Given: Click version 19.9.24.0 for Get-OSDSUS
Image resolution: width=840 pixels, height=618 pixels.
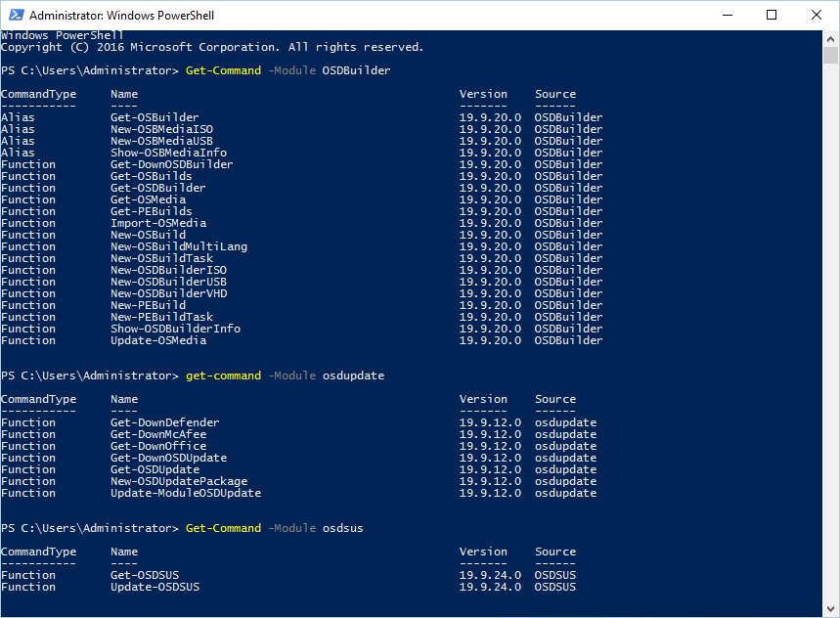Looking at the screenshot, I should (x=490, y=575).
